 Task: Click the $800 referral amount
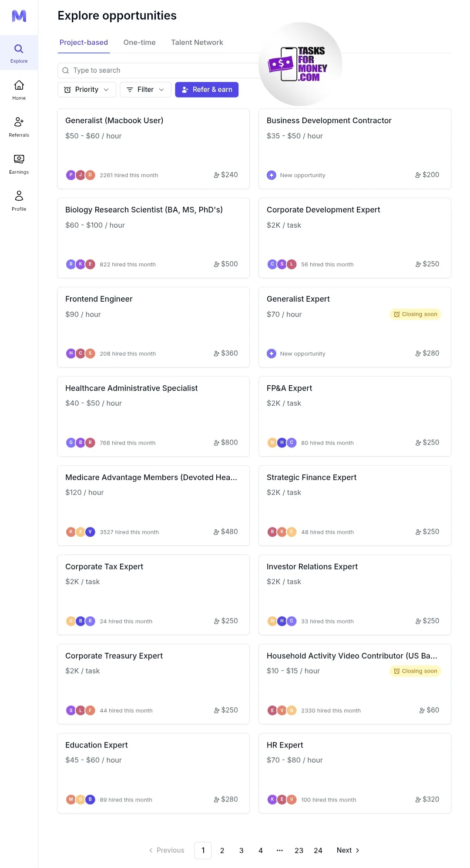(229, 443)
